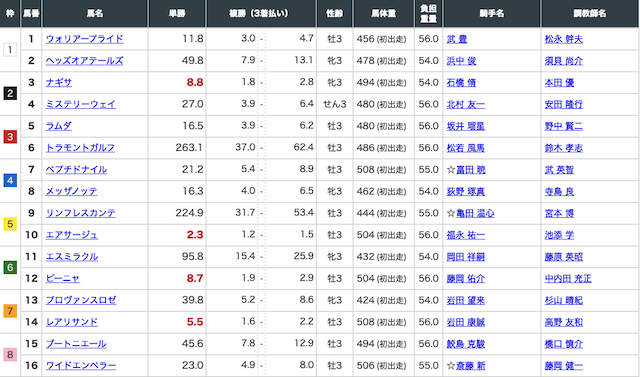Open horse link ミステリーウェイ
The width and height of the screenshot is (640, 377).
[x=81, y=104]
